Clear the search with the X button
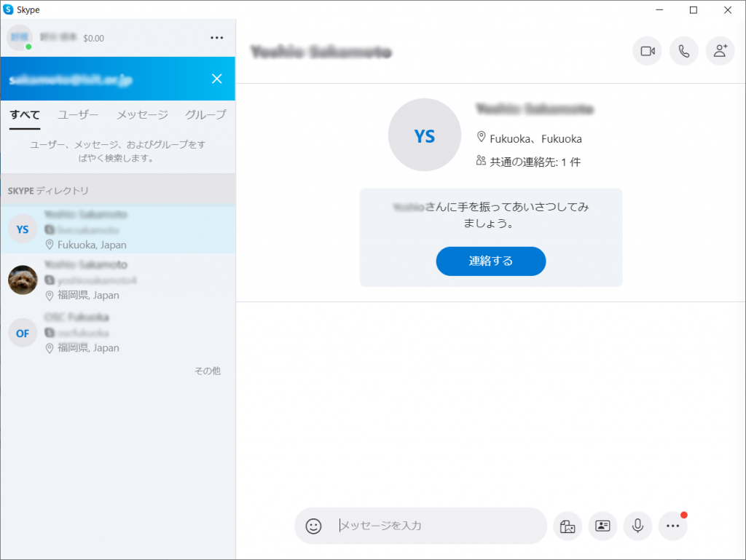Image resolution: width=746 pixels, height=560 pixels. tap(216, 79)
